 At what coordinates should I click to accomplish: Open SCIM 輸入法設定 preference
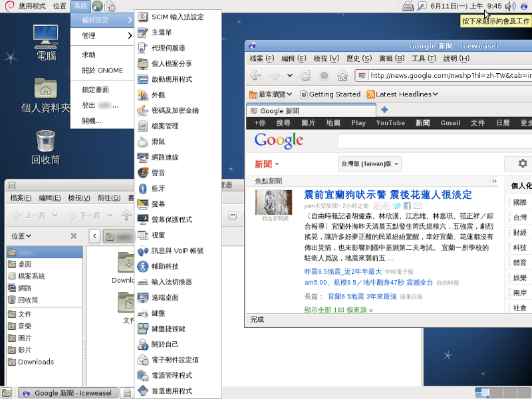[x=178, y=17]
